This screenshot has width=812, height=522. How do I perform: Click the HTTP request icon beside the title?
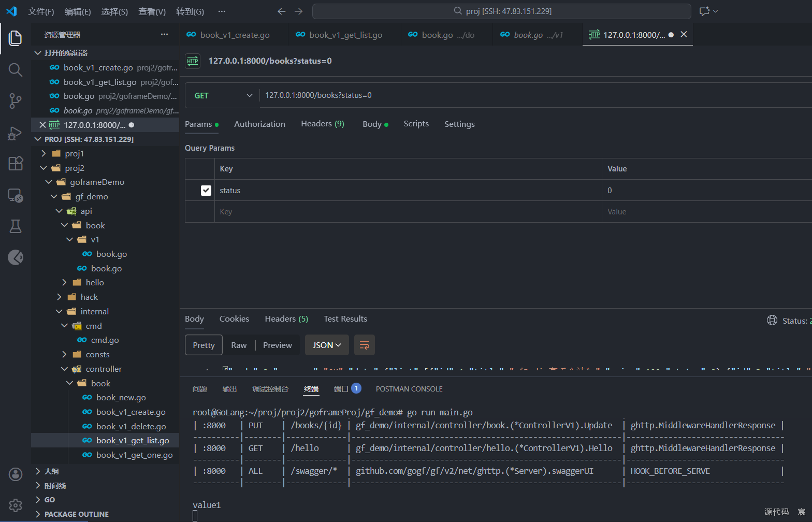193,61
